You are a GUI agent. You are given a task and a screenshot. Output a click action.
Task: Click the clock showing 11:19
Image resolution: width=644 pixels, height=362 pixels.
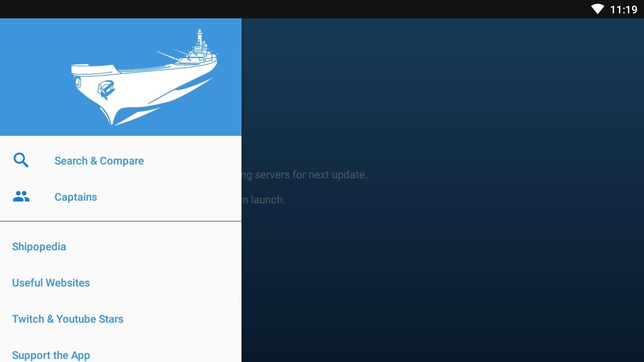pos(623,9)
